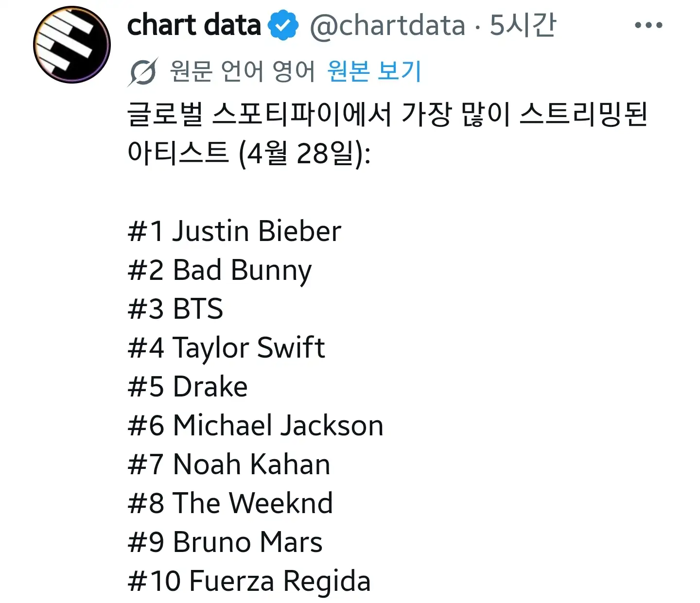Click the #8 The Weeknd line
This screenshot has width=700, height=603.
(230, 503)
